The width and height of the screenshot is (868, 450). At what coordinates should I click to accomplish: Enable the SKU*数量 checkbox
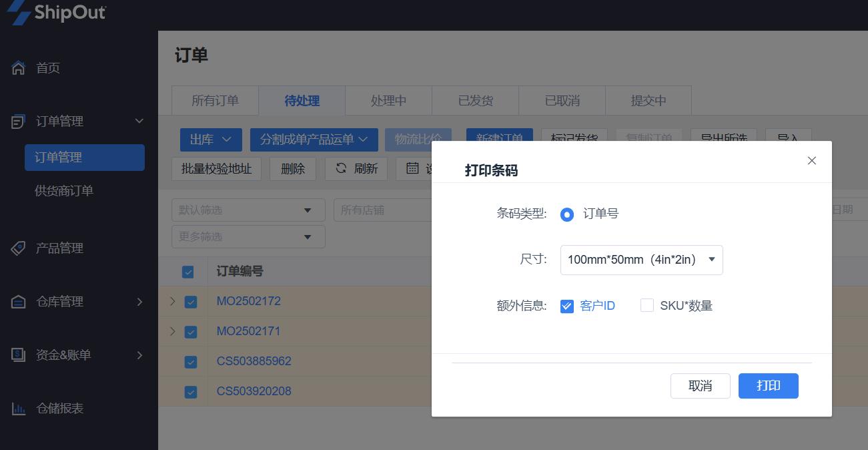pyautogui.click(x=646, y=306)
